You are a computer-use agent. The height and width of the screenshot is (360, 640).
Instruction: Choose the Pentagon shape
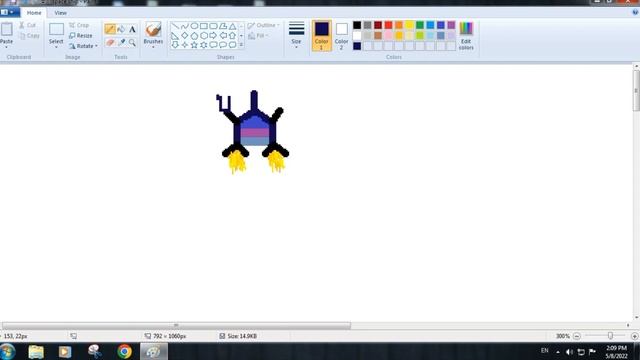point(194,36)
